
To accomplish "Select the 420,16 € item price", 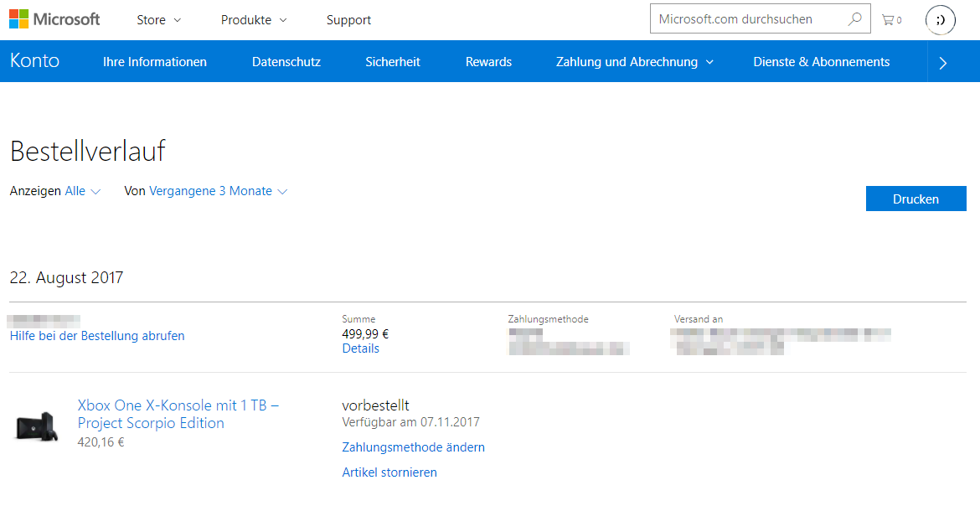I will coord(101,442).
